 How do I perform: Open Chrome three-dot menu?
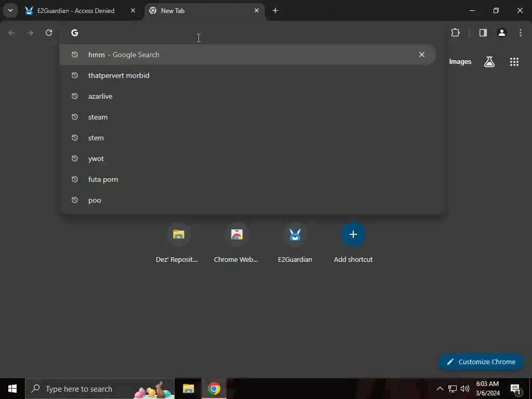[521, 33]
